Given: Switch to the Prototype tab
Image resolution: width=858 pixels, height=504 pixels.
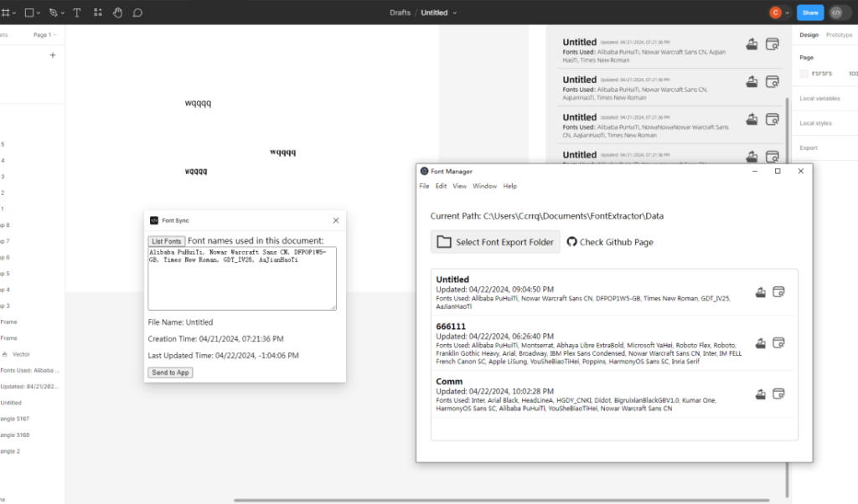Looking at the screenshot, I should tap(839, 35).
